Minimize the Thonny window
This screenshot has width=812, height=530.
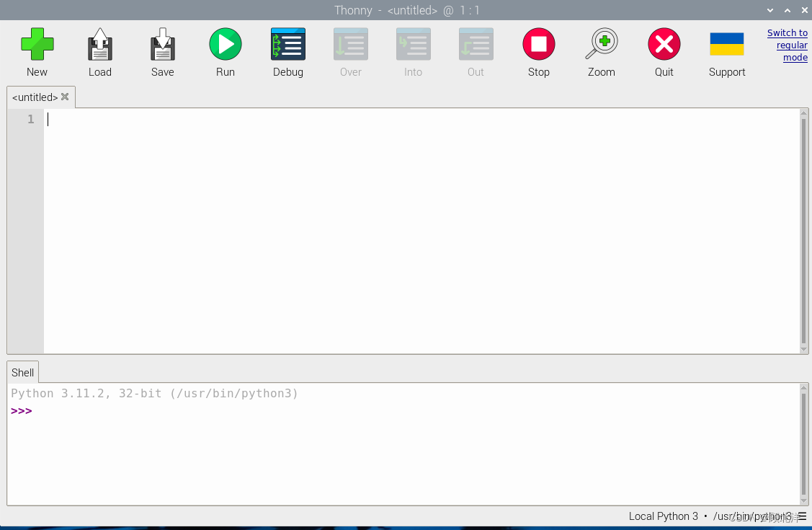pyautogui.click(x=770, y=10)
